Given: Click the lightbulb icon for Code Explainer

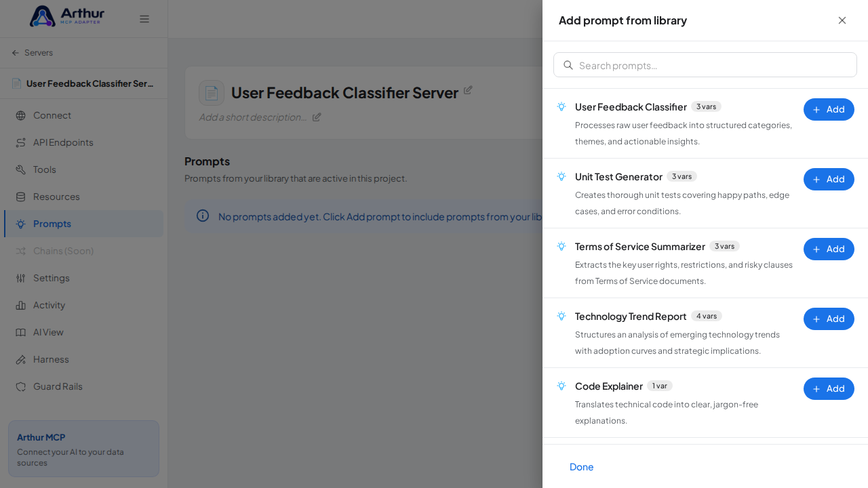Looking at the screenshot, I should (x=561, y=386).
